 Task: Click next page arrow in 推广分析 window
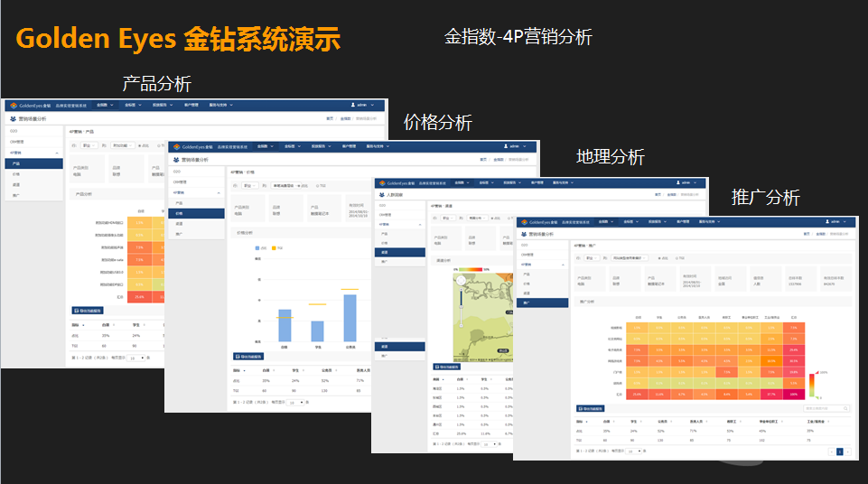click(x=847, y=451)
